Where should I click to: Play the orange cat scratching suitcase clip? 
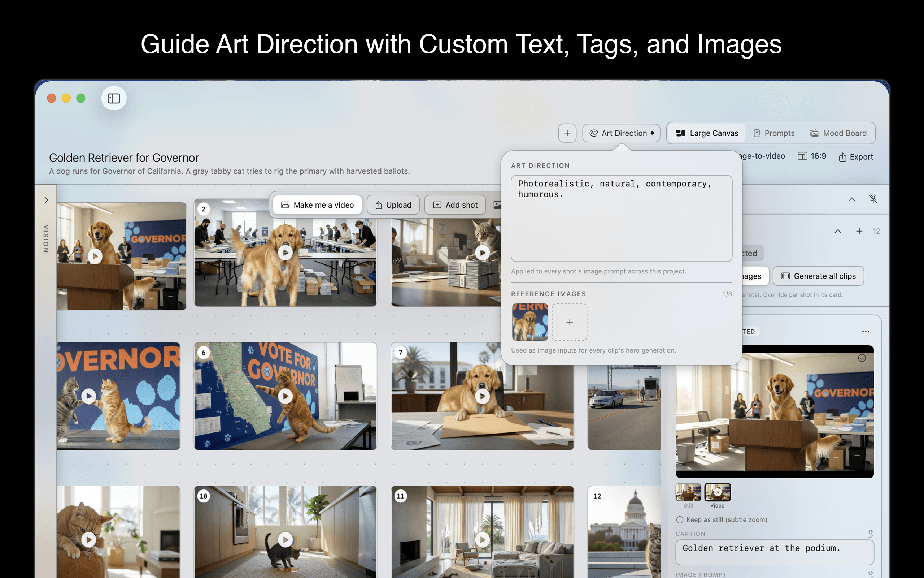click(x=88, y=539)
